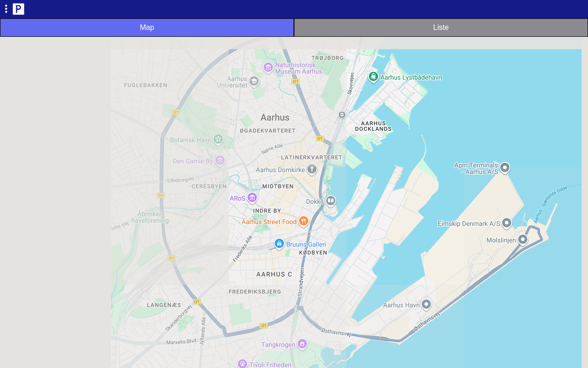Click the parking P logo icon
Image resolution: width=588 pixels, height=368 pixels.
coord(18,9)
